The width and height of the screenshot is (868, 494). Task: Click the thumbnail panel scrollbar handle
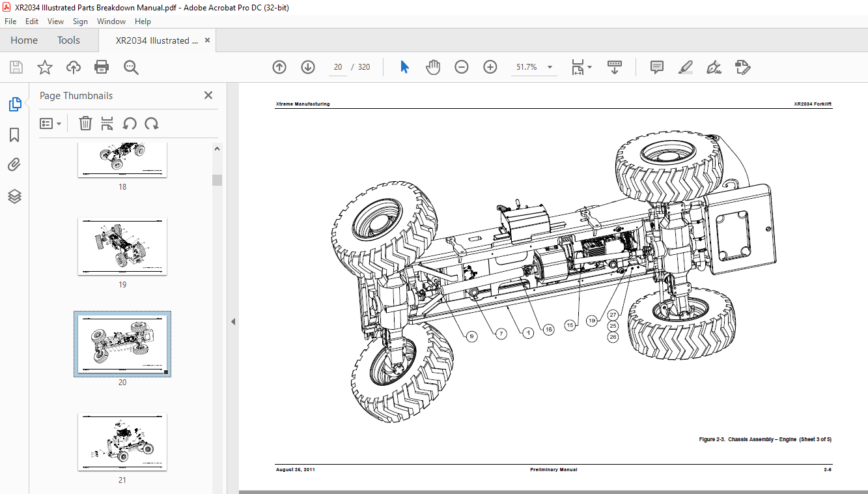[217, 181]
